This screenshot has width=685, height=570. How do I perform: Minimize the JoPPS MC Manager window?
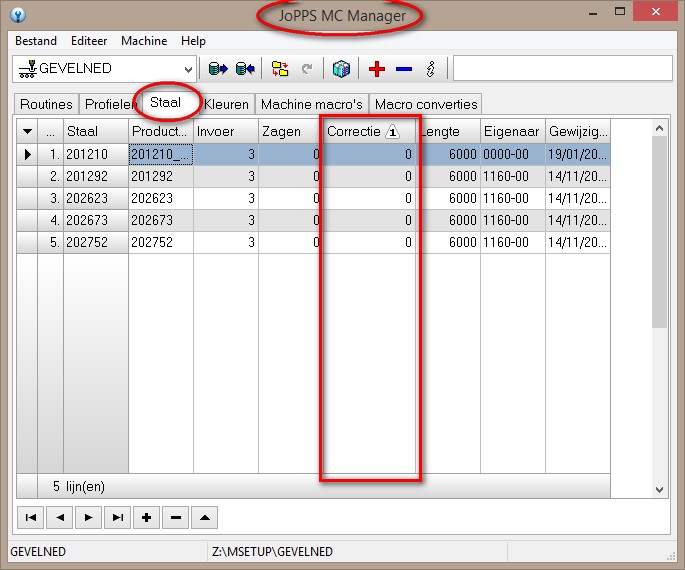(x=593, y=13)
